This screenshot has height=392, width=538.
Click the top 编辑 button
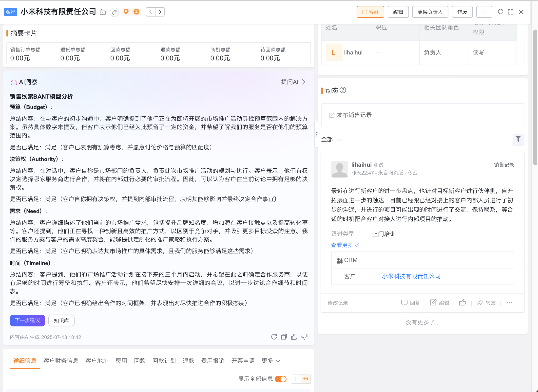pos(398,12)
